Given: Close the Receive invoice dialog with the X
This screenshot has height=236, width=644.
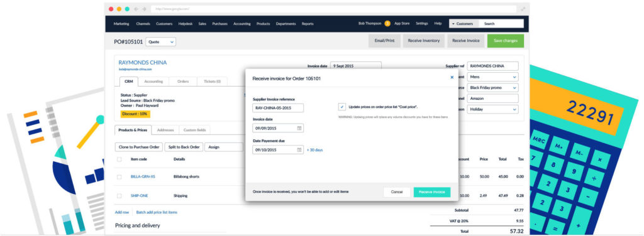Looking at the screenshot, I should click(452, 77).
